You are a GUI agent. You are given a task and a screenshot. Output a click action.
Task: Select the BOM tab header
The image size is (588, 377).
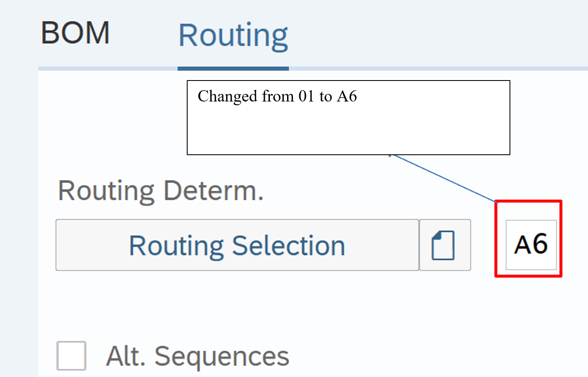[76, 34]
